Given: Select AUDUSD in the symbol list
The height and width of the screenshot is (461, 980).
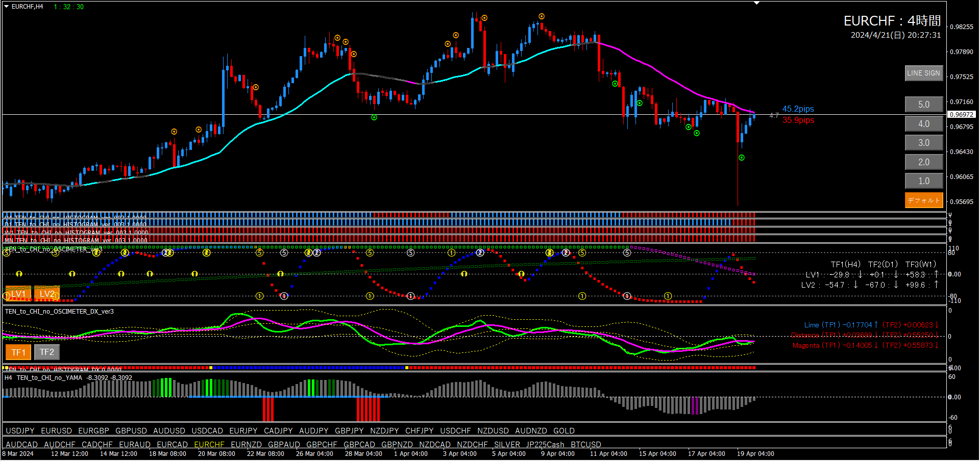Looking at the screenshot, I should 169,431.
